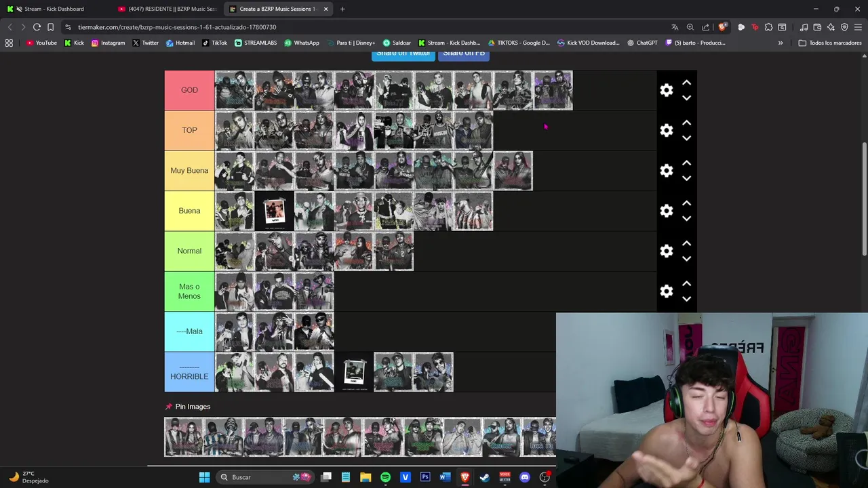The image size is (868, 488).
Task: Switch to Stream - Kick Dashboard tab
Action: (x=54, y=9)
